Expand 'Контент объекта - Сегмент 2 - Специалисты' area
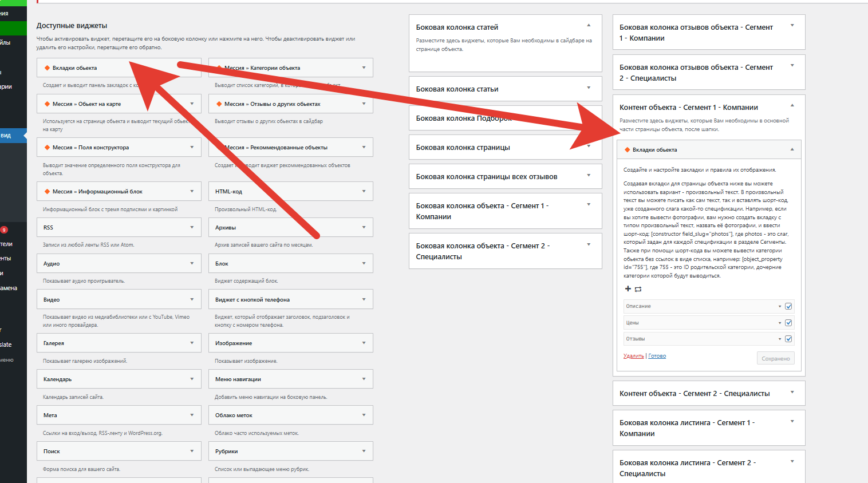This screenshot has height=483, width=868. coord(792,392)
